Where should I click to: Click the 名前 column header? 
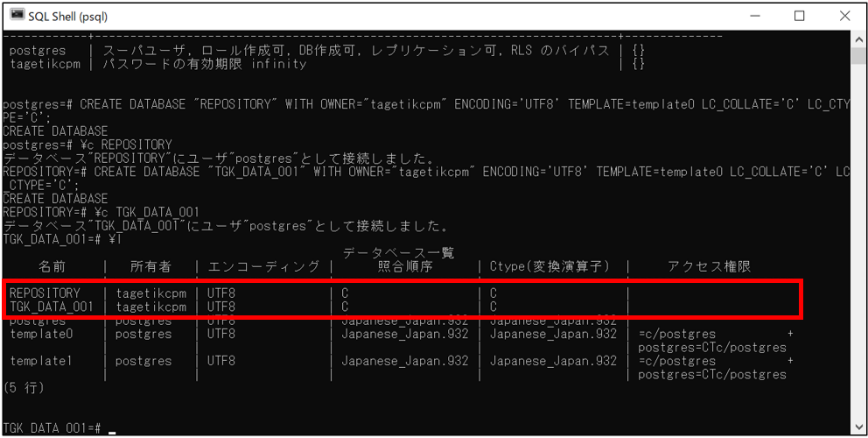52,266
